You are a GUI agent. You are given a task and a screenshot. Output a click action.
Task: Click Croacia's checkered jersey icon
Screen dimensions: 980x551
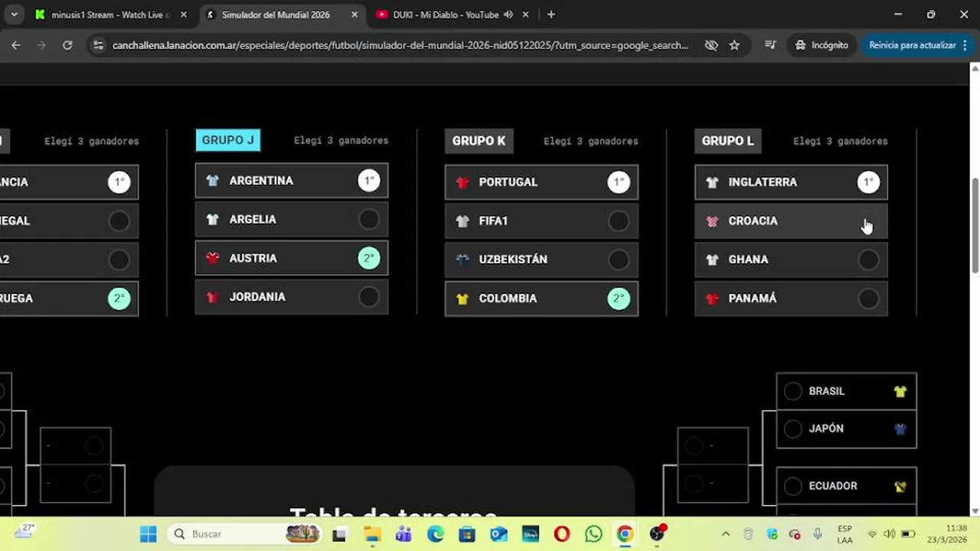click(712, 221)
